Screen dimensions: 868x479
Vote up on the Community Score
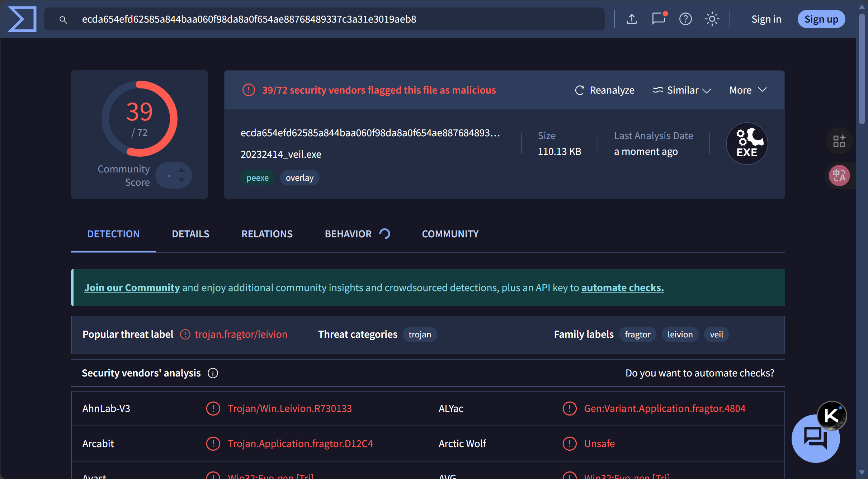coord(181,170)
